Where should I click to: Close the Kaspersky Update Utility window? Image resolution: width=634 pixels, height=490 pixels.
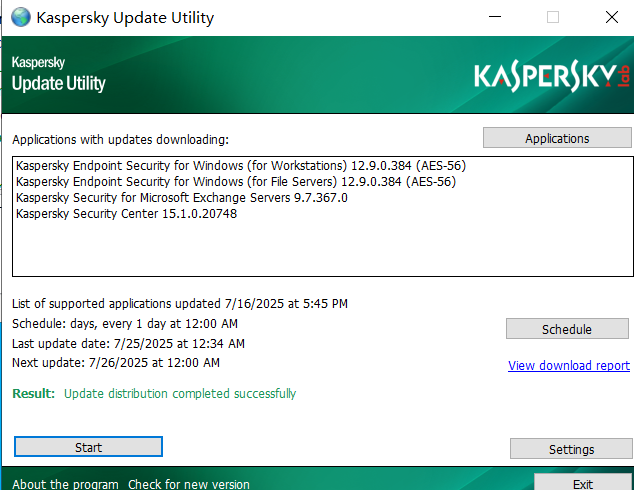coord(612,17)
